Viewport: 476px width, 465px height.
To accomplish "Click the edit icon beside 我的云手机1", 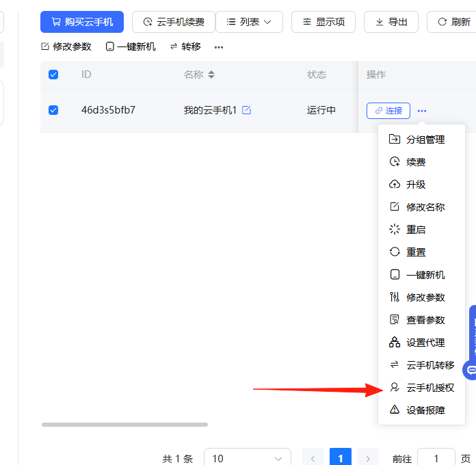I will [x=247, y=110].
